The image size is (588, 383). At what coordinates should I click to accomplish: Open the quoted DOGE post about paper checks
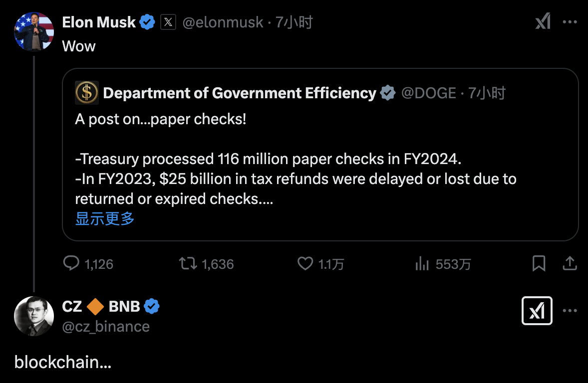coord(319,160)
